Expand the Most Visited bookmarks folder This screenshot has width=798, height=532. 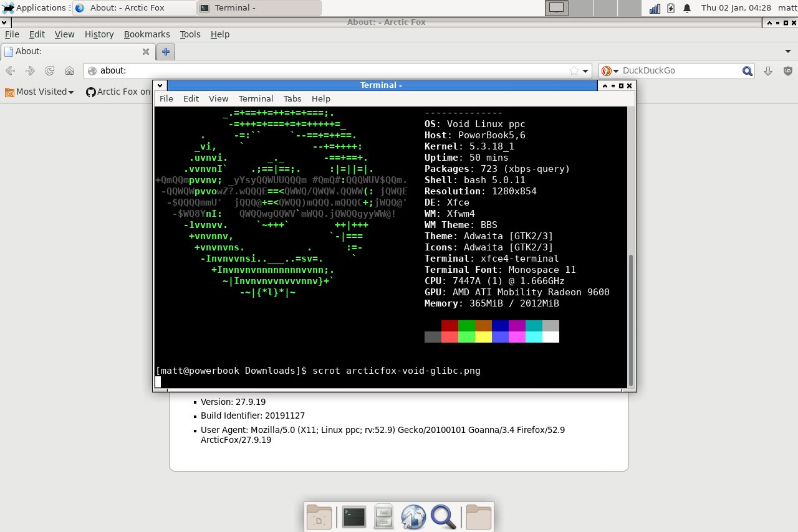pos(39,92)
